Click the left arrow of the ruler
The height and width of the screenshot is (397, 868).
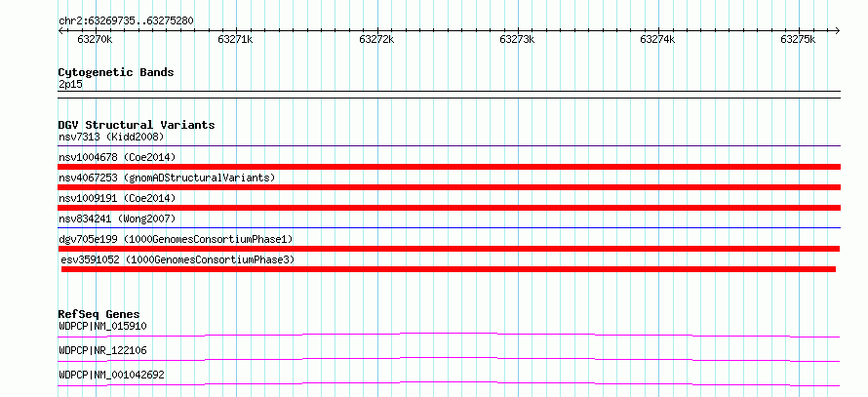[60, 30]
